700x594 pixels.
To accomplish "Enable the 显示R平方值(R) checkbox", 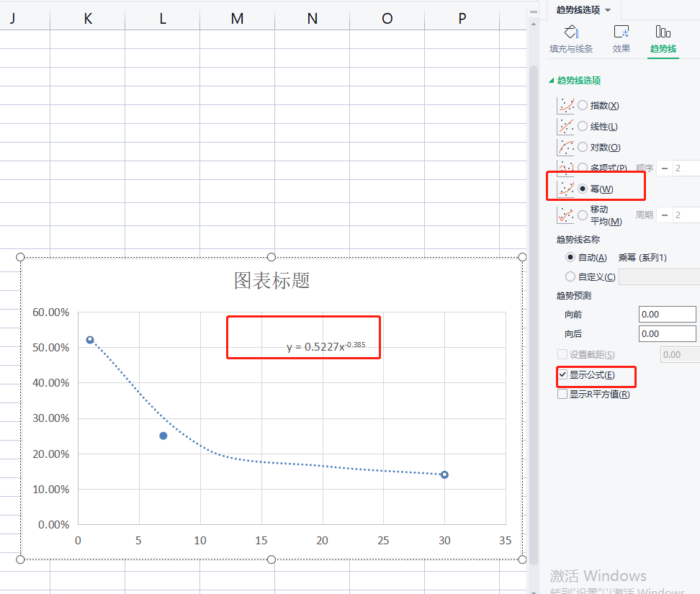I will coord(562,394).
